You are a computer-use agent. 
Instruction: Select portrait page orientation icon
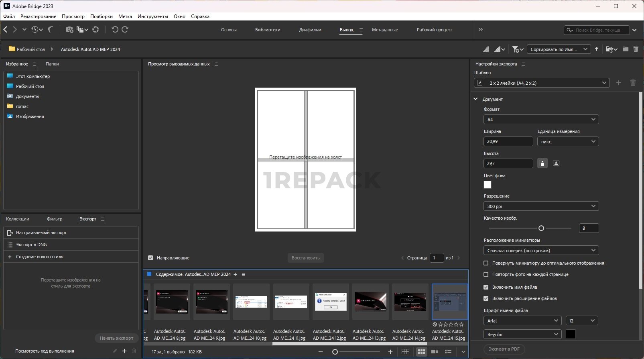[x=542, y=163]
